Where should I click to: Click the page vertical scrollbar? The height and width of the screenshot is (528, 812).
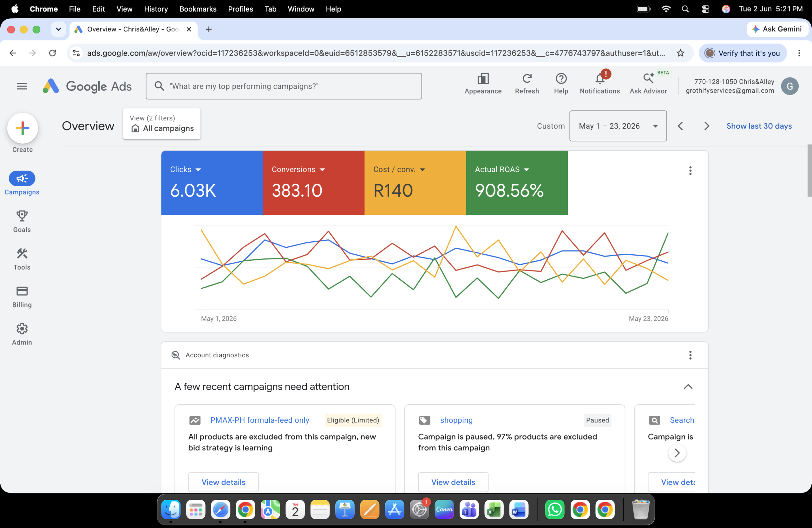[809, 171]
